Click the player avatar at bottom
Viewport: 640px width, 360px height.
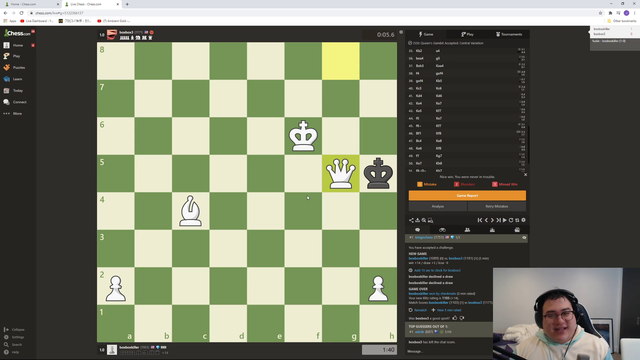(x=112, y=350)
